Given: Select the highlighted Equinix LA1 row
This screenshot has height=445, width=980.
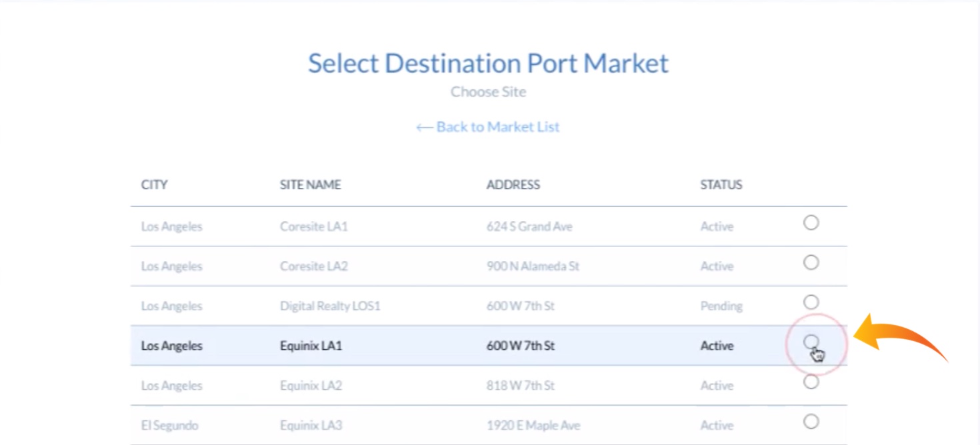Looking at the screenshot, I should 400,346.
